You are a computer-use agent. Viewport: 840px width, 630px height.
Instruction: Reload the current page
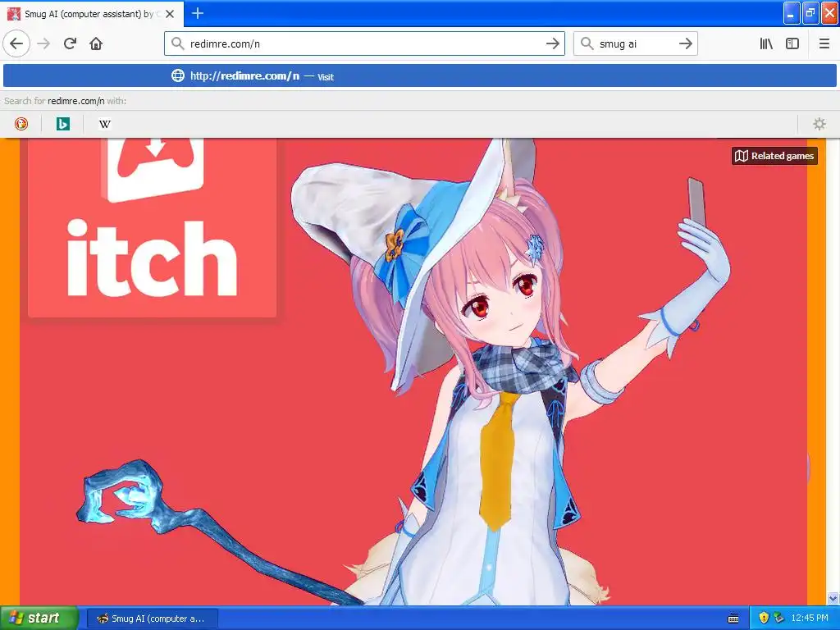click(70, 43)
